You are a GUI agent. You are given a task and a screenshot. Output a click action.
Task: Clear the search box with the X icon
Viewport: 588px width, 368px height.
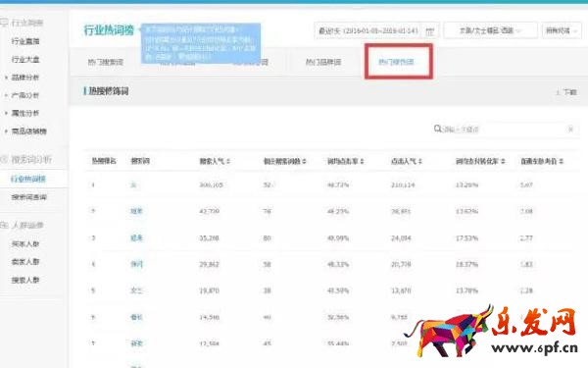click(570, 130)
